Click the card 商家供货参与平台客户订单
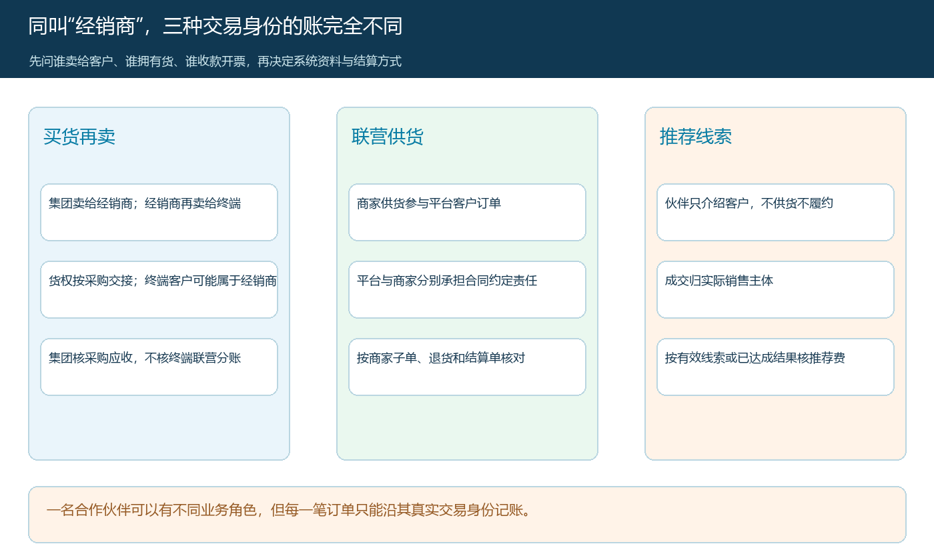 point(467,212)
